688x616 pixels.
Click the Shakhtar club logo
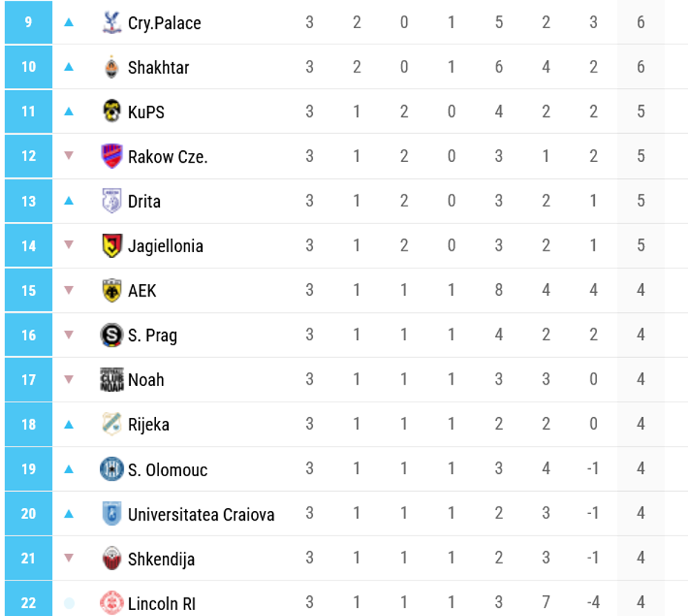click(111, 67)
